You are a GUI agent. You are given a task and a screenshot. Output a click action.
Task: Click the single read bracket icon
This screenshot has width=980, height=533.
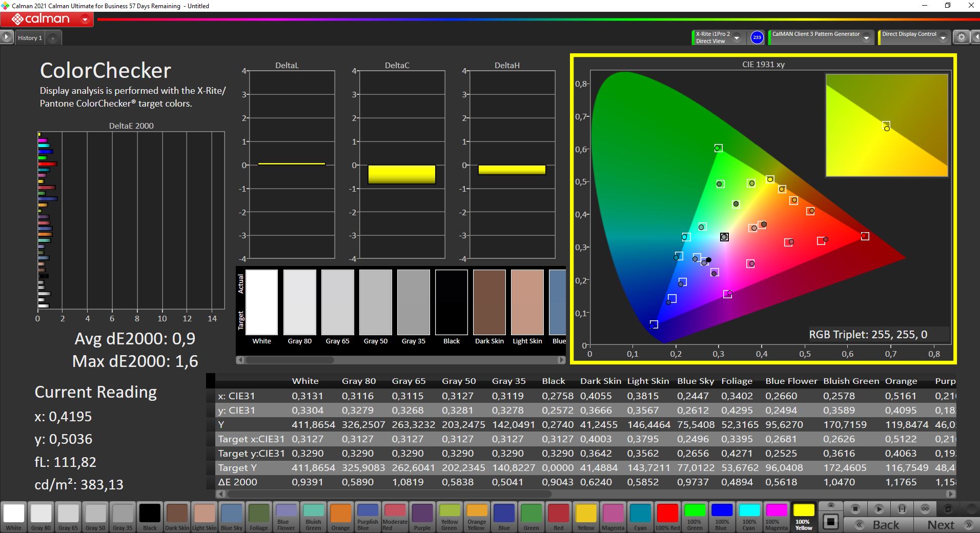click(x=902, y=509)
